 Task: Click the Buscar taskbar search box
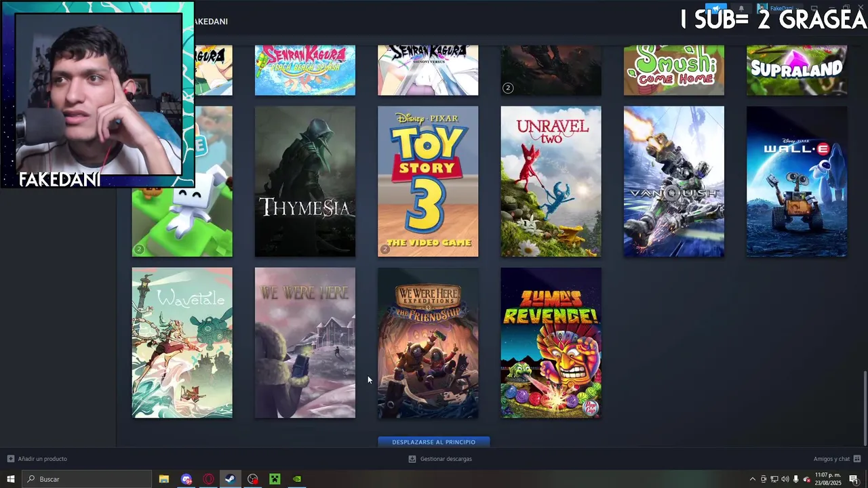pos(87,479)
